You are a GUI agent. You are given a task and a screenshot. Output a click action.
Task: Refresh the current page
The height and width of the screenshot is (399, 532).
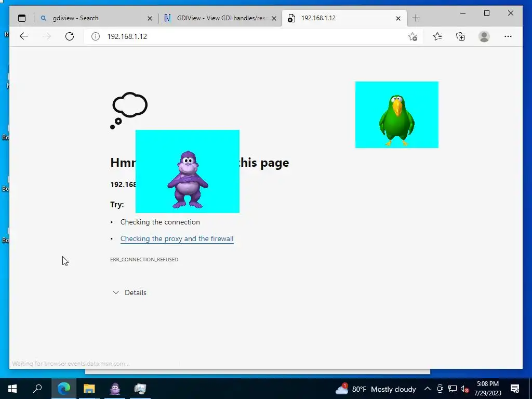(70, 36)
